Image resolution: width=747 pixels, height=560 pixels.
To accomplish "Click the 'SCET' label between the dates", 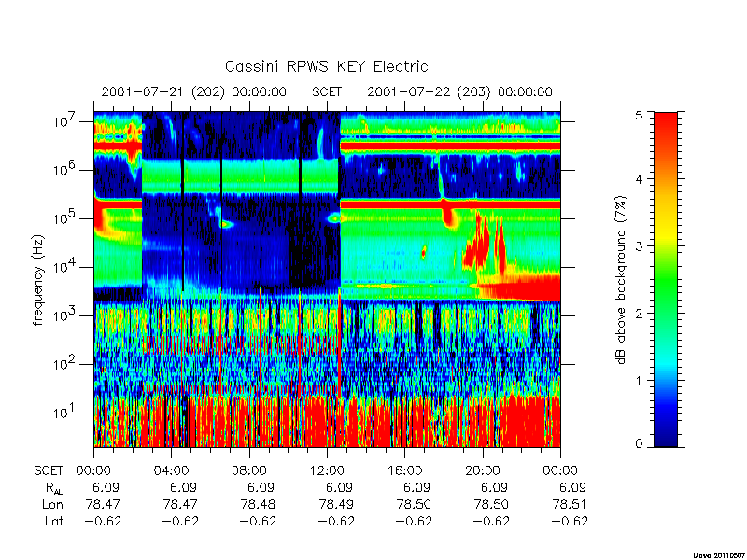I will 327,91.
